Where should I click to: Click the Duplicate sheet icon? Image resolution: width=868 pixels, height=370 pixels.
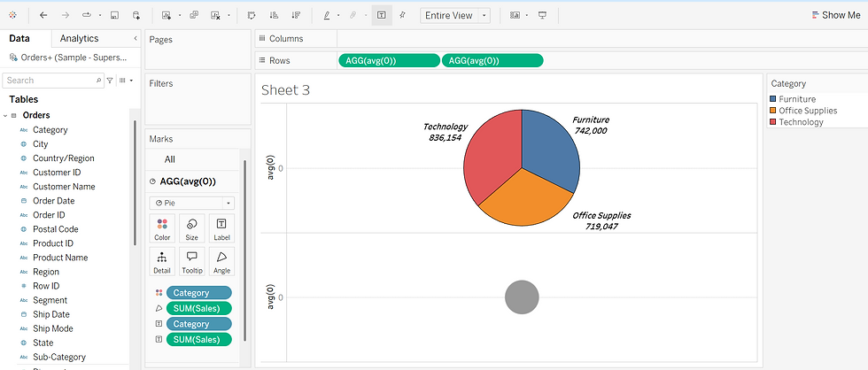click(194, 15)
